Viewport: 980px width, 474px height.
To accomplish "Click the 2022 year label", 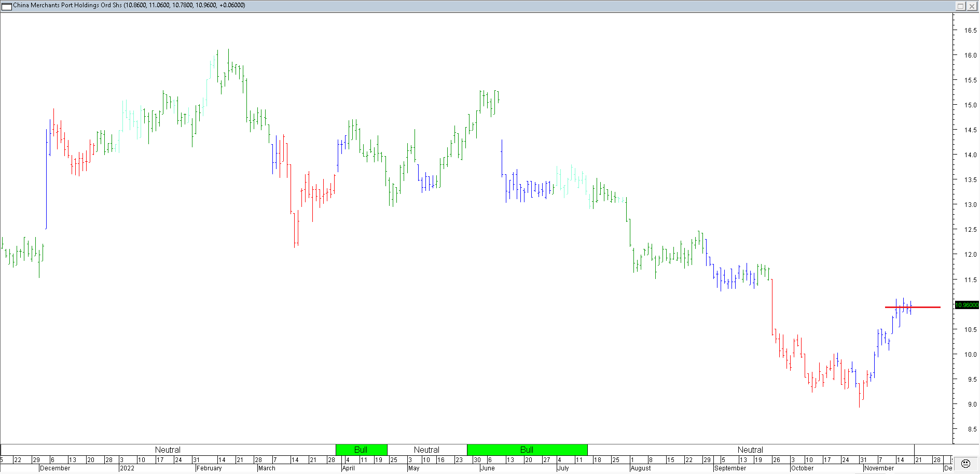I will 127,468.
